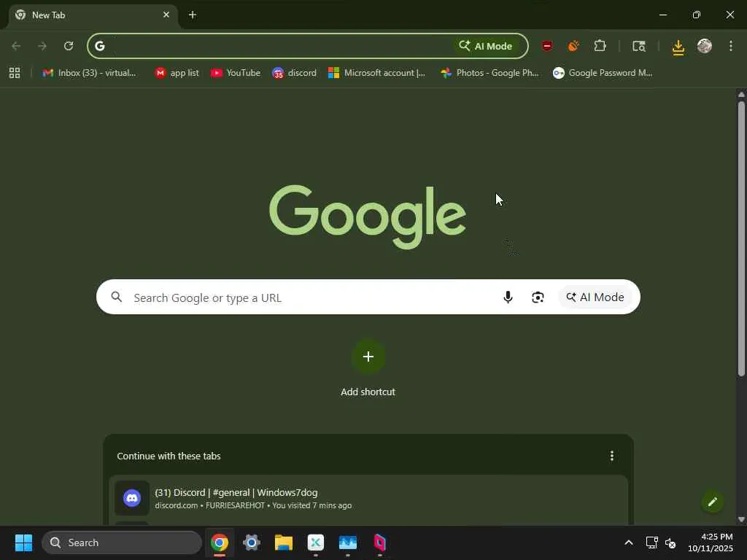The height and width of the screenshot is (560, 747).
Task: Click the Google logo
Action: (368, 217)
